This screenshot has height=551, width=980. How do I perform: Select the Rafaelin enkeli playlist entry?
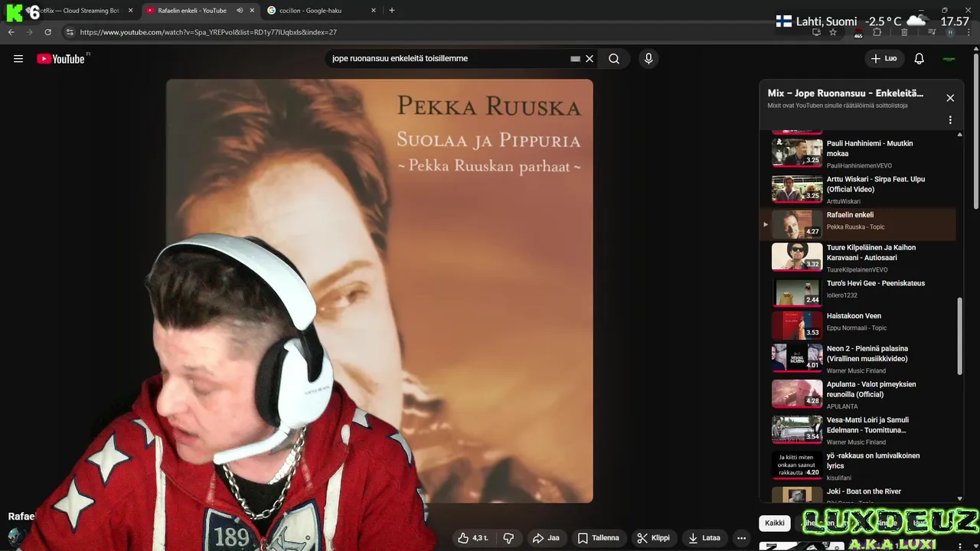tap(857, 224)
